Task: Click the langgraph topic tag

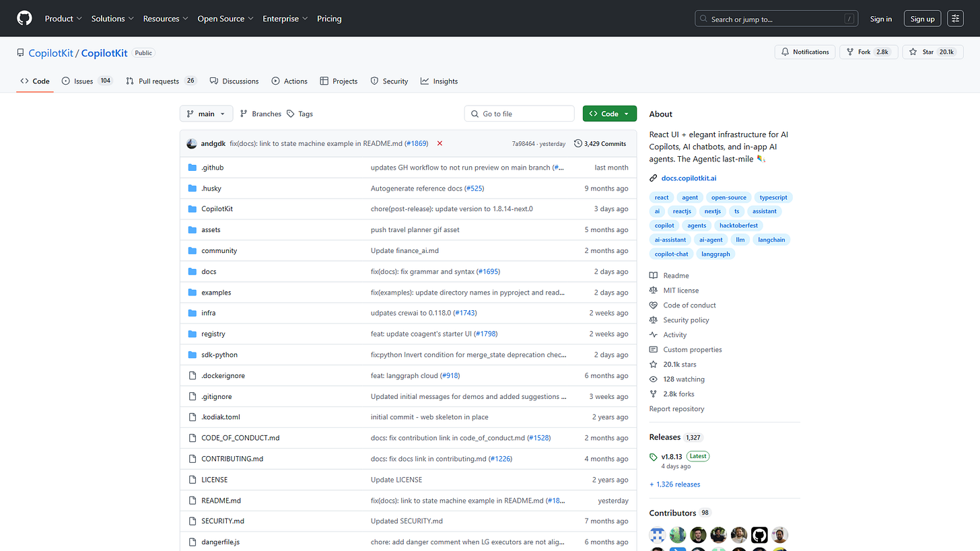Action: [x=715, y=254]
